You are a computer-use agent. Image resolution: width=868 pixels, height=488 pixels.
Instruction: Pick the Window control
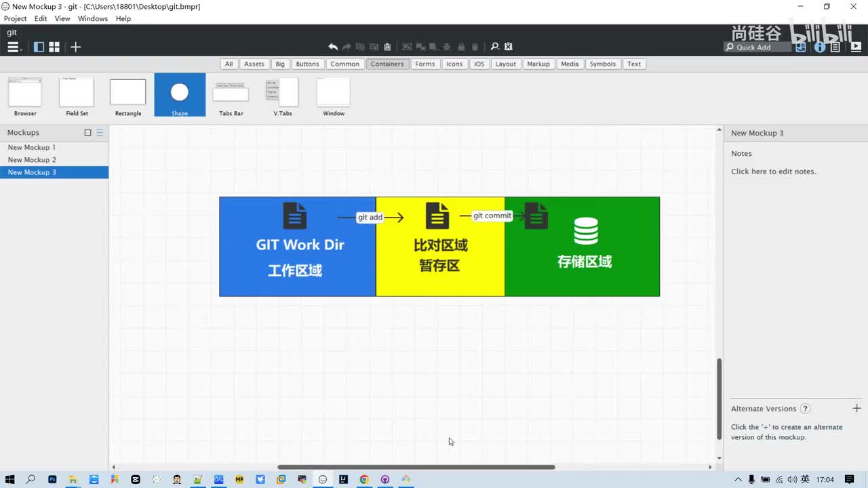tap(334, 96)
